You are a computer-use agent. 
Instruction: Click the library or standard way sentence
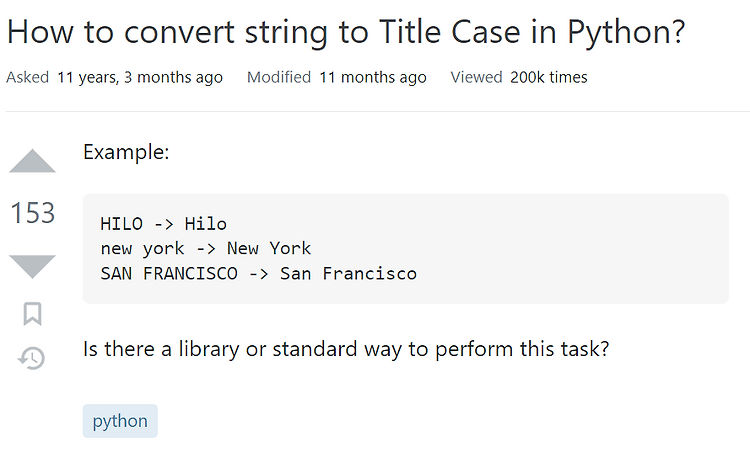pos(346,349)
